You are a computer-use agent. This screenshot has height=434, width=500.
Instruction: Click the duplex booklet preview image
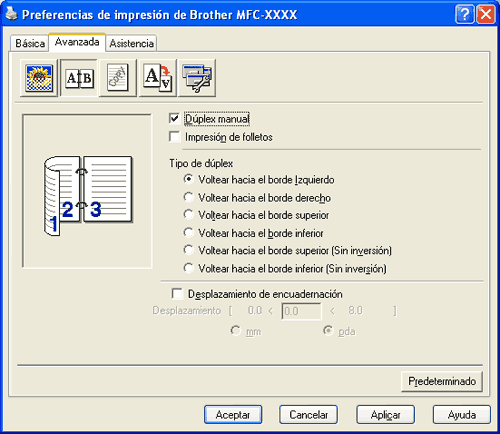(x=87, y=191)
